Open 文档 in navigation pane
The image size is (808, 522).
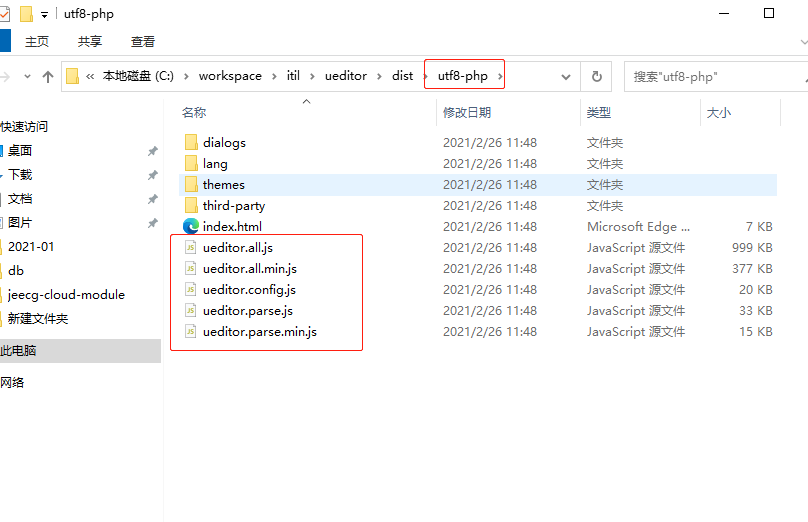pos(20,198)
